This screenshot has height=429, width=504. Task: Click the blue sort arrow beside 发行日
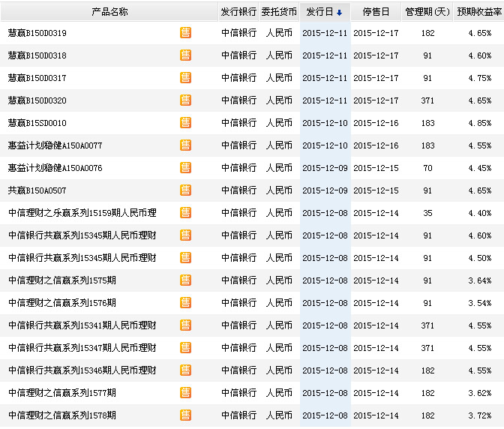(340, 13)
